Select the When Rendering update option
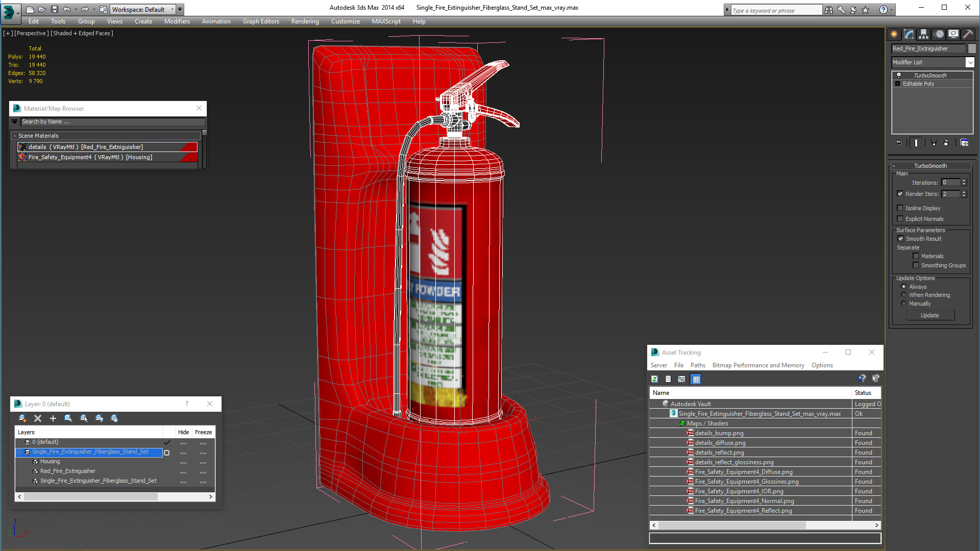 (903, 295)
